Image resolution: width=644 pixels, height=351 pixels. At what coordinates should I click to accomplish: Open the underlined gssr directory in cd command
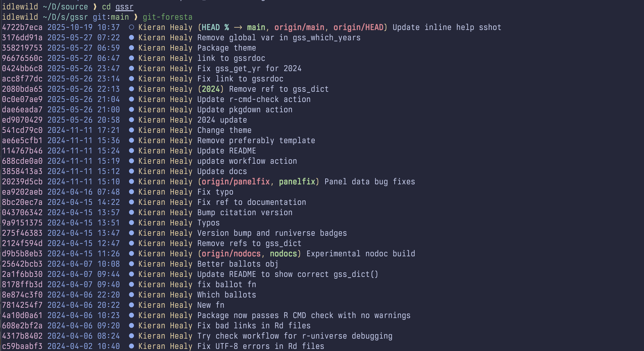124,7
